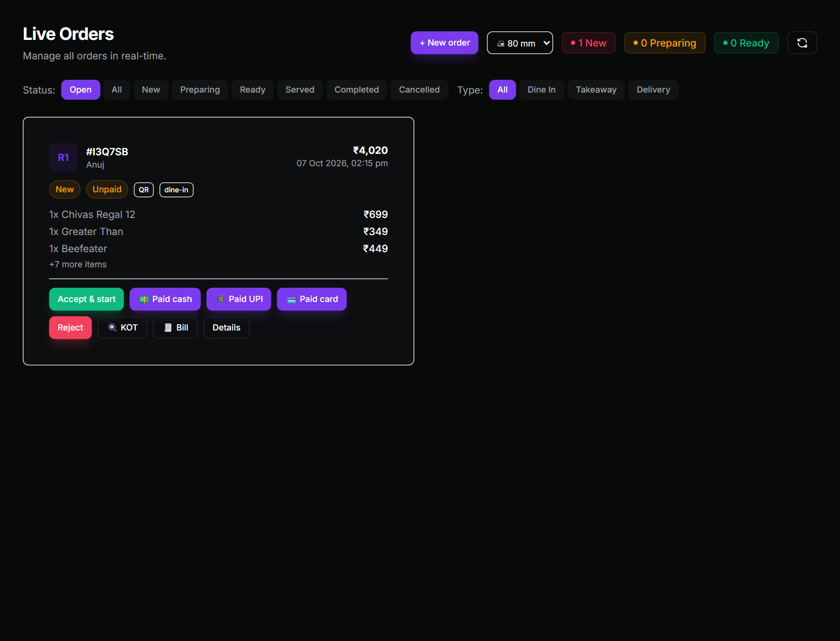Mark order as Paid UPI
Image resolution: width=840 pixels, height=641 pixels.
(239, 299)
